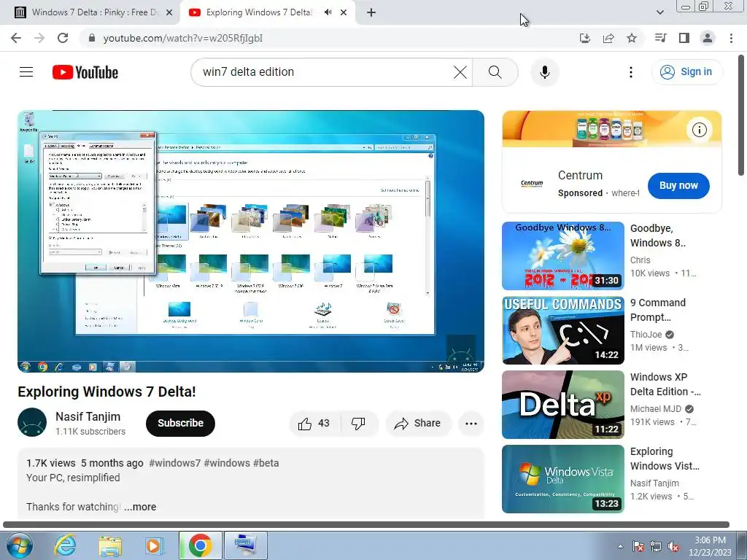The width and height of the screenshot is (747, 560).
Task: Open YouTube settings three-dot menu
Action: [631, 72]
